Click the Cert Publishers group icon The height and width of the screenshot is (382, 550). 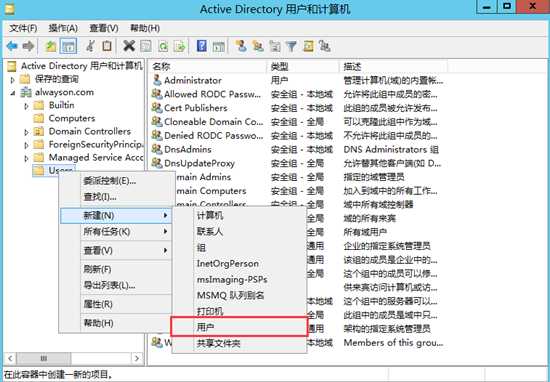tap(157, 108)
